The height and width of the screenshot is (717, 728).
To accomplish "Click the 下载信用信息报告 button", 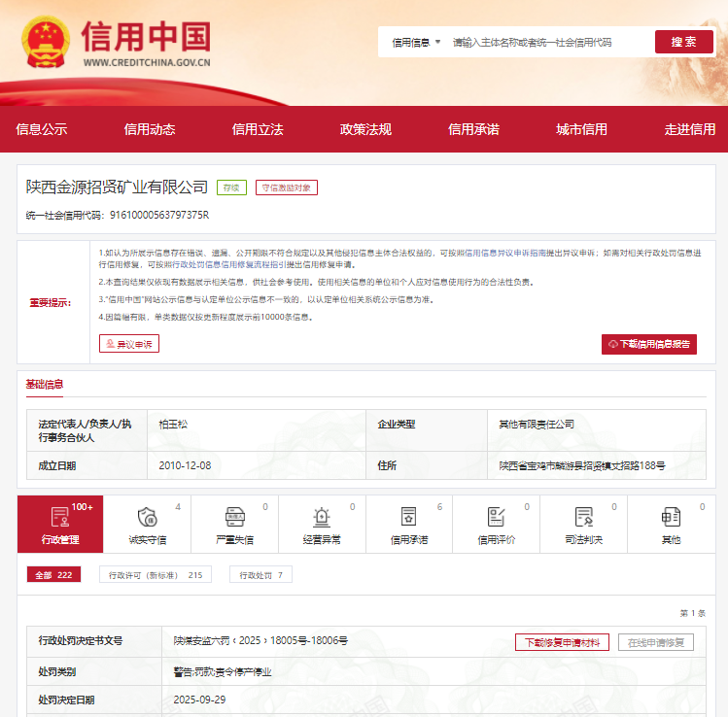I will [648, 344].
